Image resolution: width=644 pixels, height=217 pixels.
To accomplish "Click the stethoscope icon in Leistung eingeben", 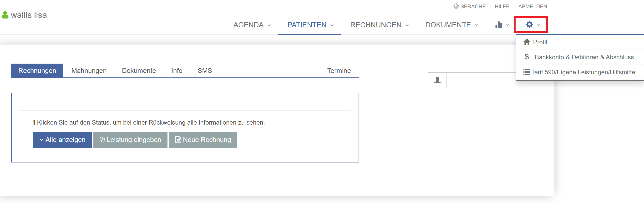I will tap(102, 140).
